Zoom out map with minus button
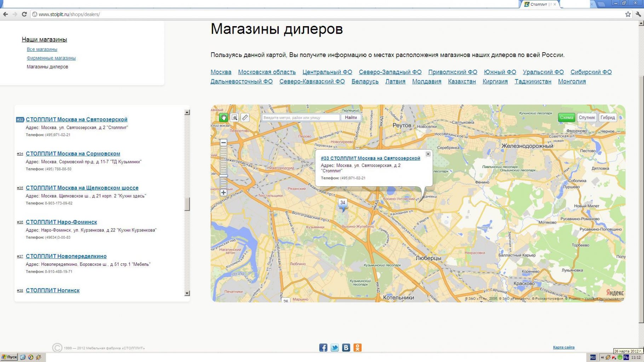644x362 pixels. click(223, 143)
